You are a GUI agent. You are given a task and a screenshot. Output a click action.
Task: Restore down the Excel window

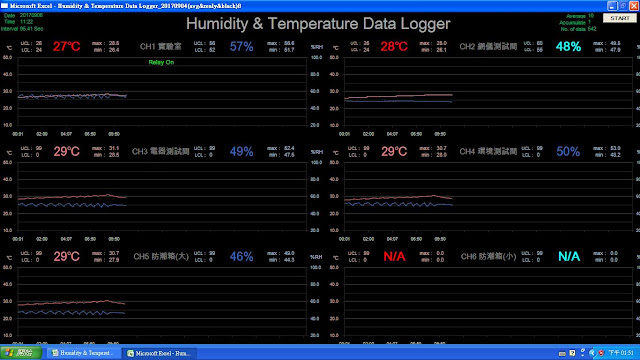pos(623,6)
